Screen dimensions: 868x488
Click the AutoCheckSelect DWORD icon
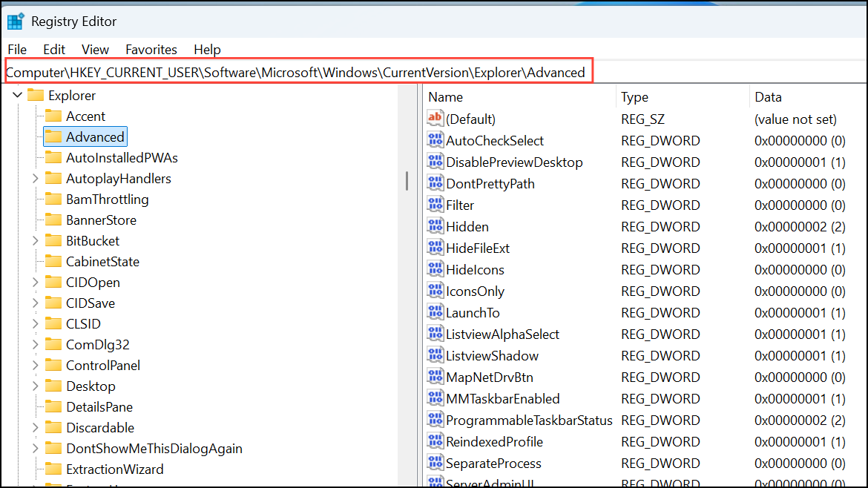coord(435,140)
